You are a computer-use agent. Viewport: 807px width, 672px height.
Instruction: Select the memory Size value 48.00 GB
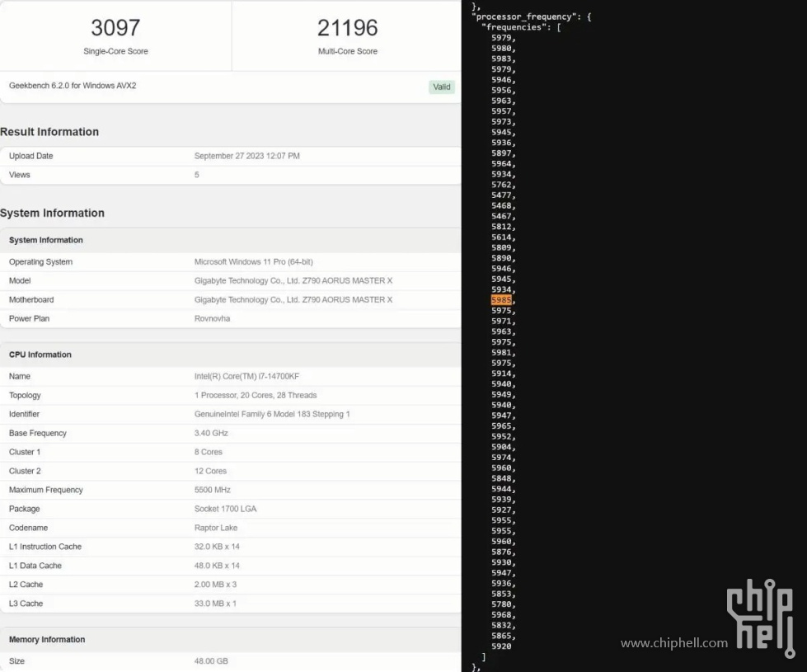click(211, 661)
